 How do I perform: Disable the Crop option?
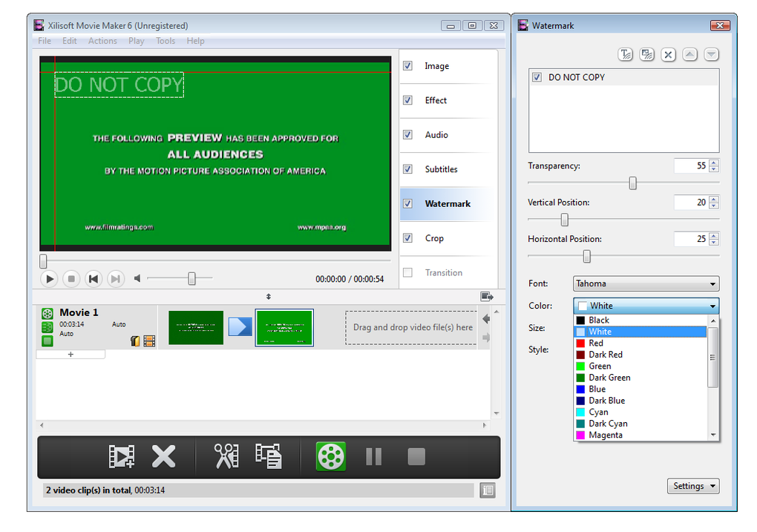click(x=407, y=237)
